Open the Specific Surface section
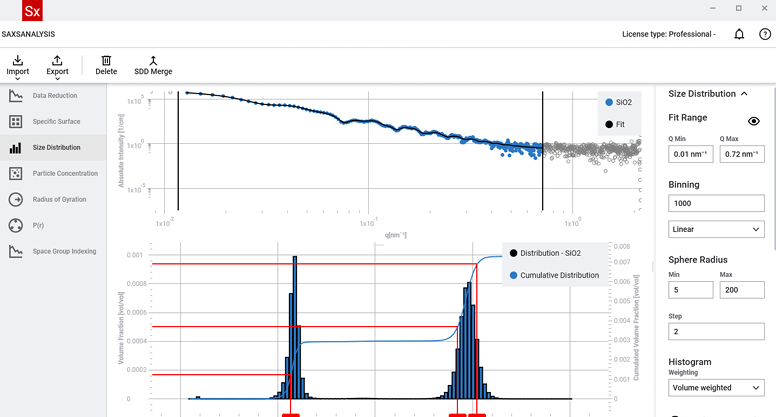The image size is (776, 417). coord(54,121)
